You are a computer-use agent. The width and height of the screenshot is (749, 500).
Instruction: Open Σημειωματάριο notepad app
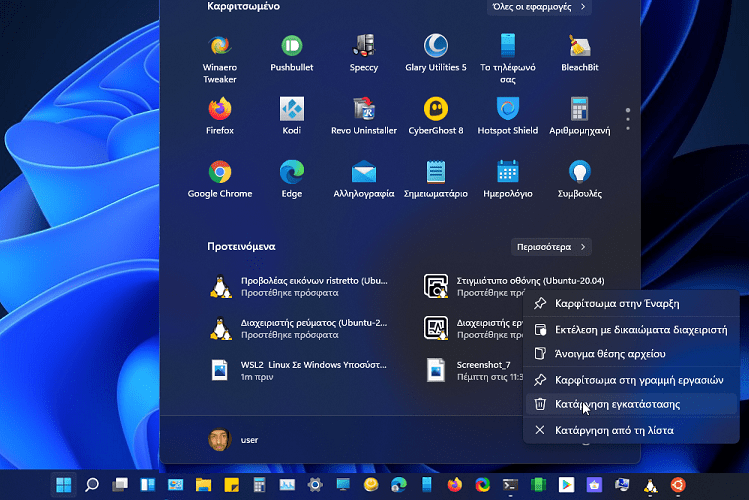pos(436,179)
